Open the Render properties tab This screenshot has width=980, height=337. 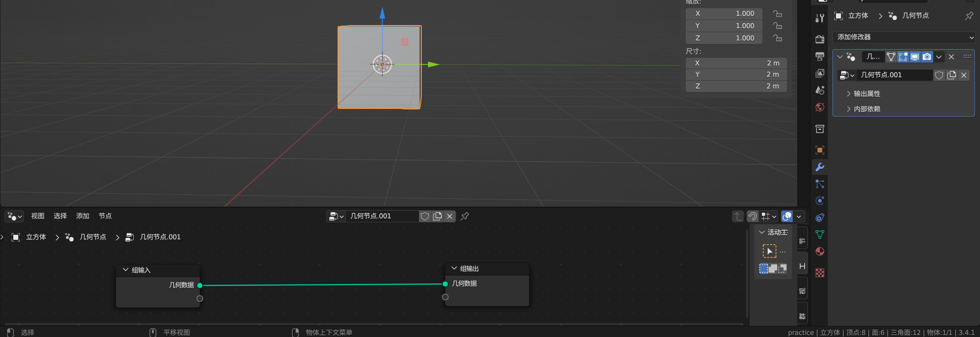pyautogui.click(x=820, y=39)
